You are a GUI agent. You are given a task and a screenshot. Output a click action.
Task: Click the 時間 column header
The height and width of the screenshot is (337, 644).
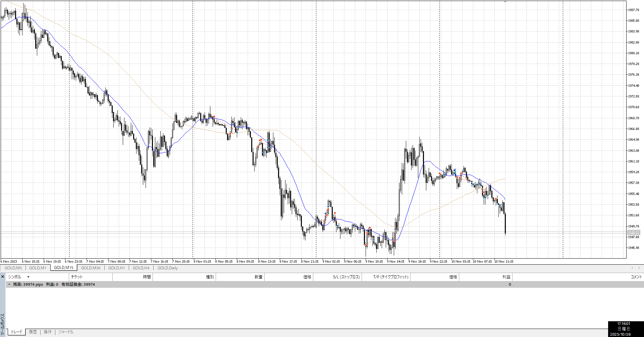(147, 277)
